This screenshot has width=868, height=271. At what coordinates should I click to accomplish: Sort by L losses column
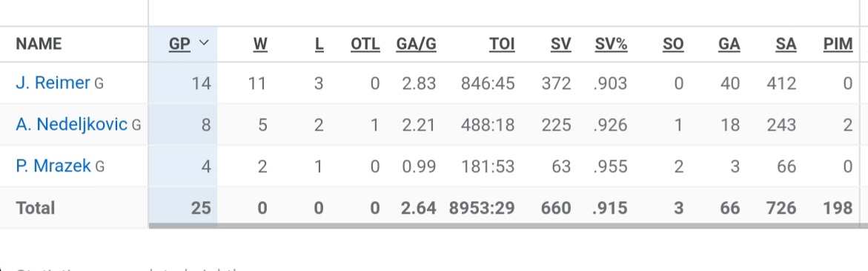tap(319, 44)
